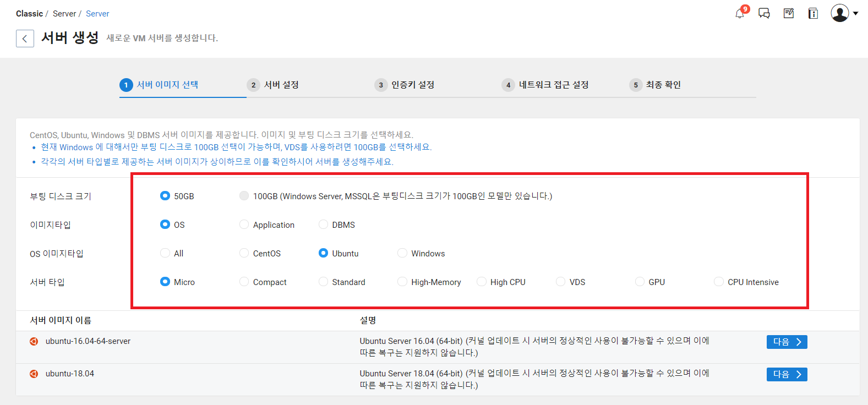Screen dimensions: 868x405
Task: Click the 서버 이미지 이름 column header
Action: click(x=61, y=320)
